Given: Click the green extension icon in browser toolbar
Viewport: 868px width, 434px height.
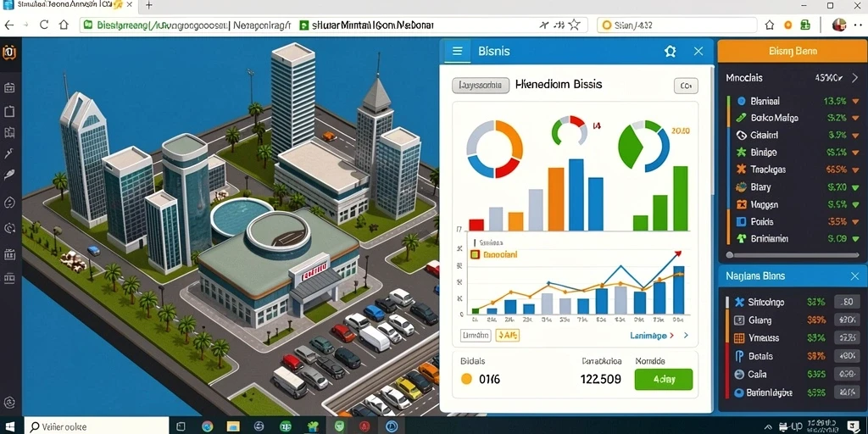Looking at the screenshot, I should (805, 25).
